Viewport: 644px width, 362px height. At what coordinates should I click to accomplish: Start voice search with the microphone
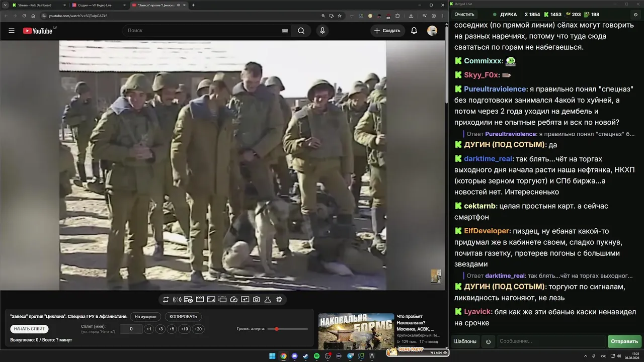point(323,31)
